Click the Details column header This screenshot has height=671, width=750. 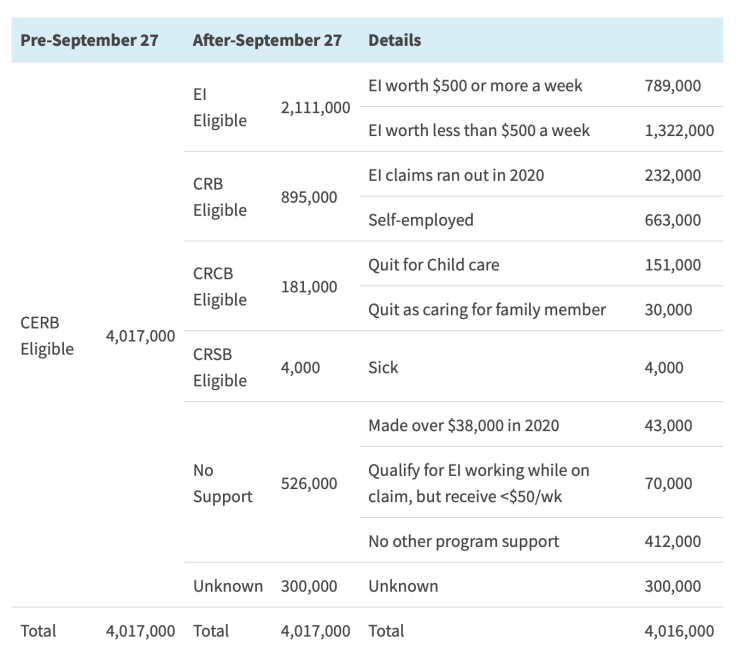pos(395,41)
